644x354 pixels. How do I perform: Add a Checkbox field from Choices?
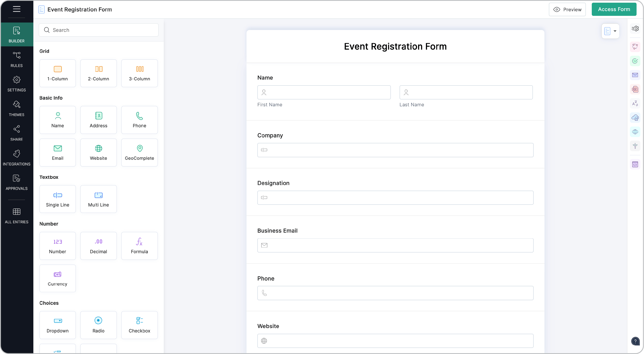point(139,325)
